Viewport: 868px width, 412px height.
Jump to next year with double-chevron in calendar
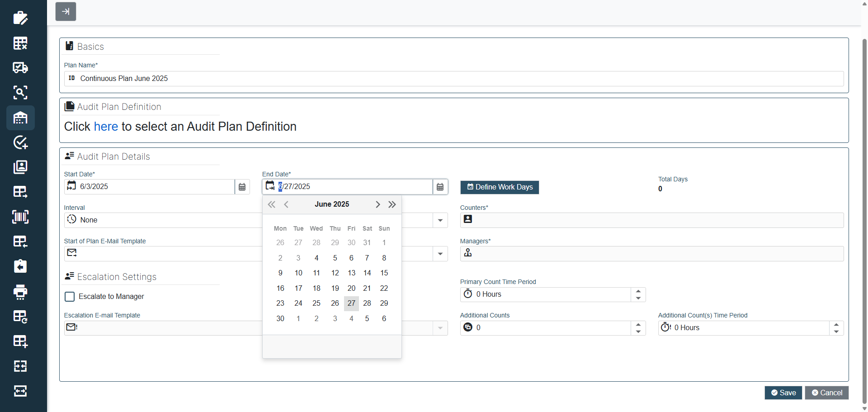click(x=392, y=204)
